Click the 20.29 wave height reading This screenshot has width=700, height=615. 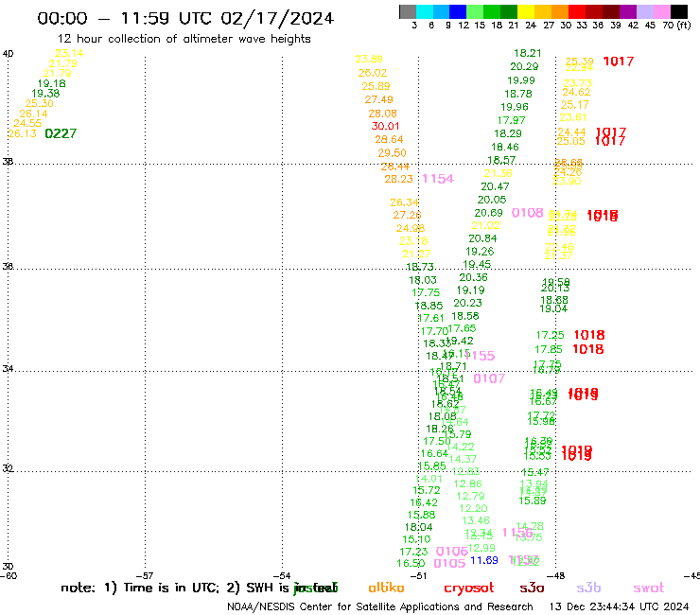click(524, 66)
